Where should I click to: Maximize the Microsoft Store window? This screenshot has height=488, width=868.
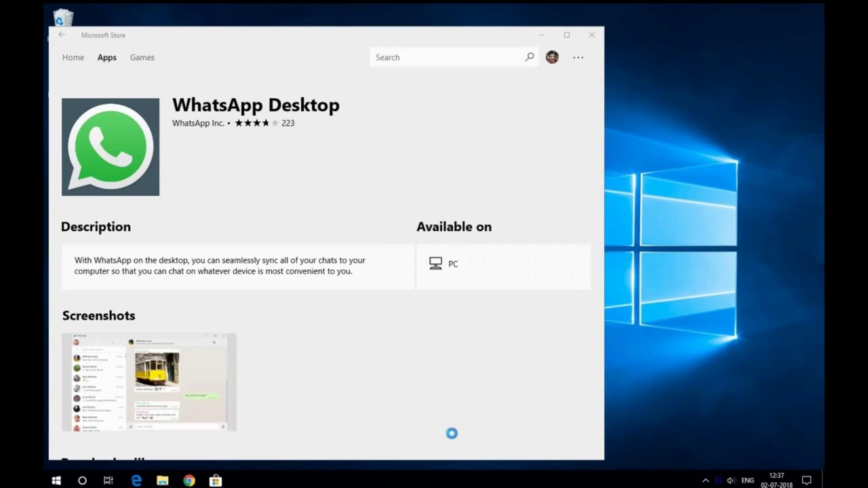click(567, 35)
